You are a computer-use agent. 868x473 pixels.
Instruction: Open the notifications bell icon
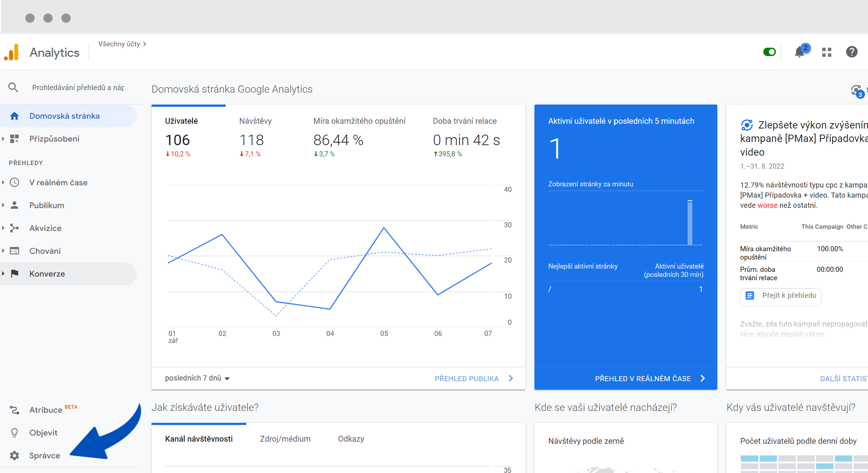click(800, 52)
